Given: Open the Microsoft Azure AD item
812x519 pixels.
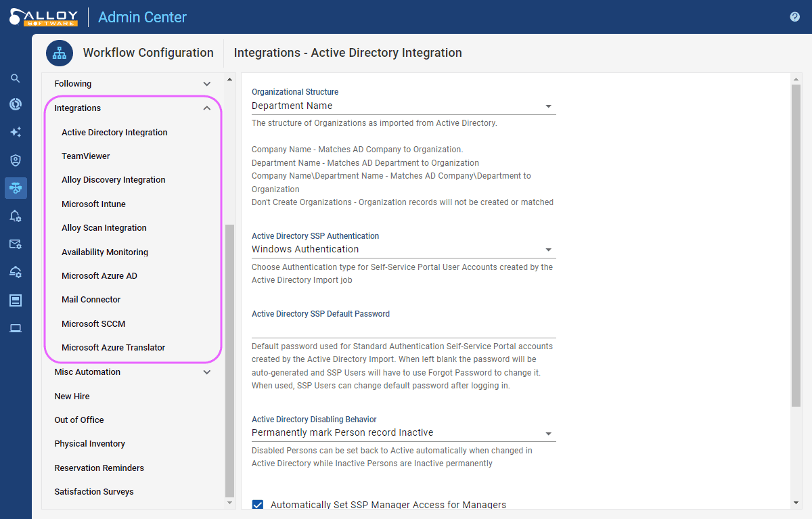Looking at the screenshot, I should tap(99, 276).
